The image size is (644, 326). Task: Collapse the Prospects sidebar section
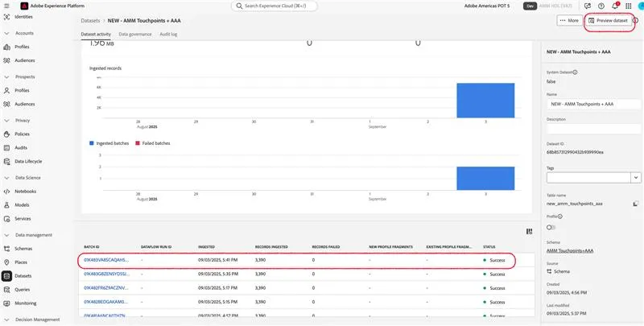[6, 76]
